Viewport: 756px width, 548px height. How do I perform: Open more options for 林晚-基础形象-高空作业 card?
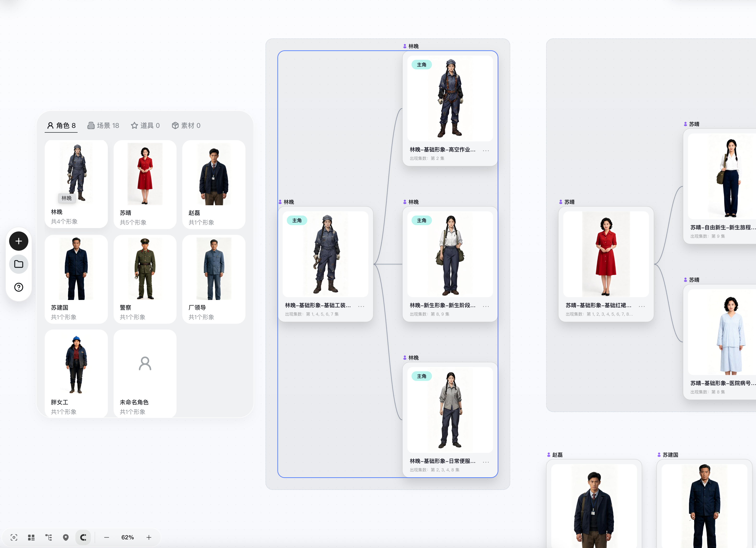pos(486,150)
